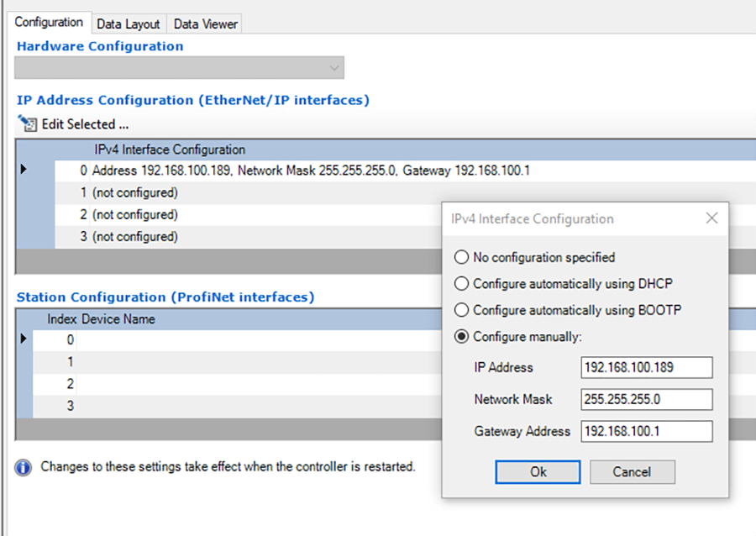Choose Configure automatically using BOOTP
Image resolution: width=756 pixels, height=536 pixels.
coord(461,310)
